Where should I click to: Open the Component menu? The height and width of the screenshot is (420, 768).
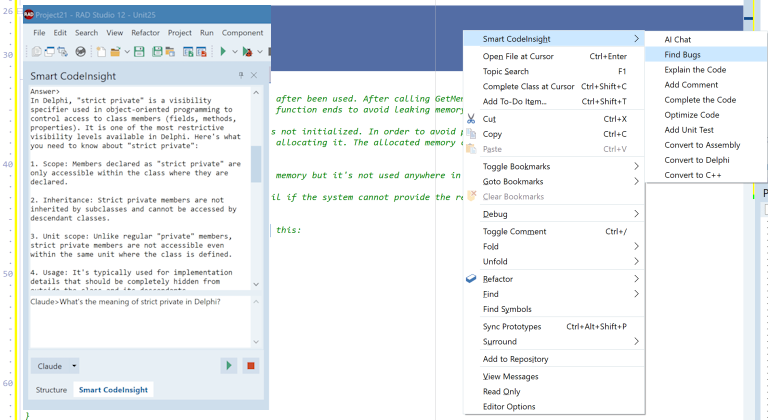coord(242,33)
